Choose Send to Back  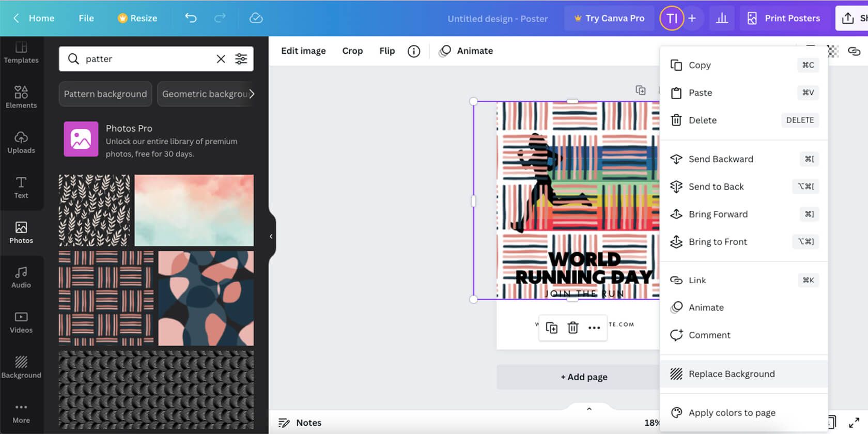pos(744,187)
